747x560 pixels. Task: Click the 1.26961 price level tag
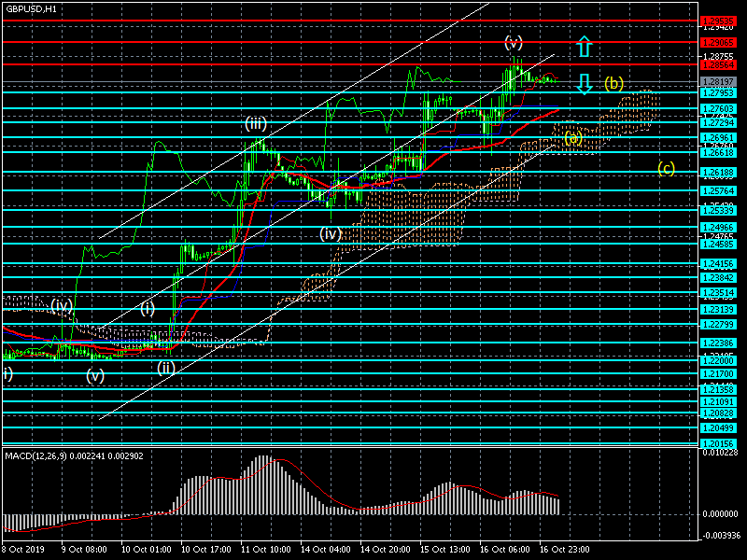(x=718, y=138)
